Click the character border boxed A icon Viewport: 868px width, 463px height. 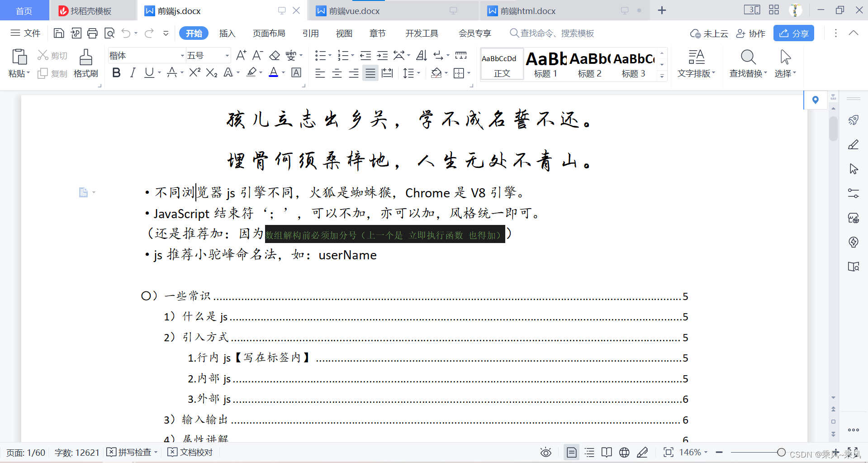coord(296,72)
